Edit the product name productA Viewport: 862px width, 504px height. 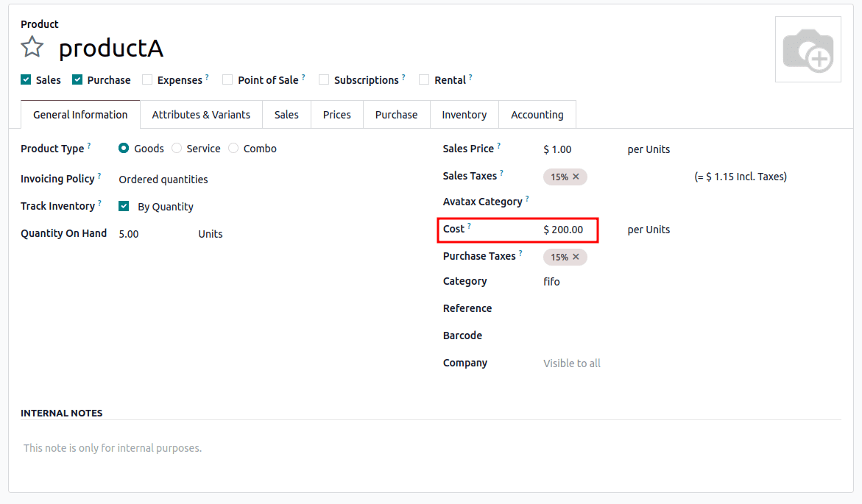111,49
